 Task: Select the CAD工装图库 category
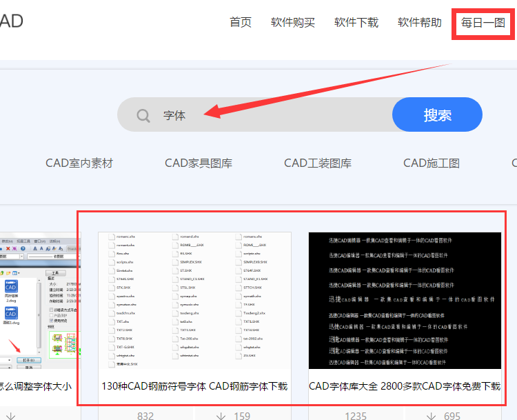(318, 163)
